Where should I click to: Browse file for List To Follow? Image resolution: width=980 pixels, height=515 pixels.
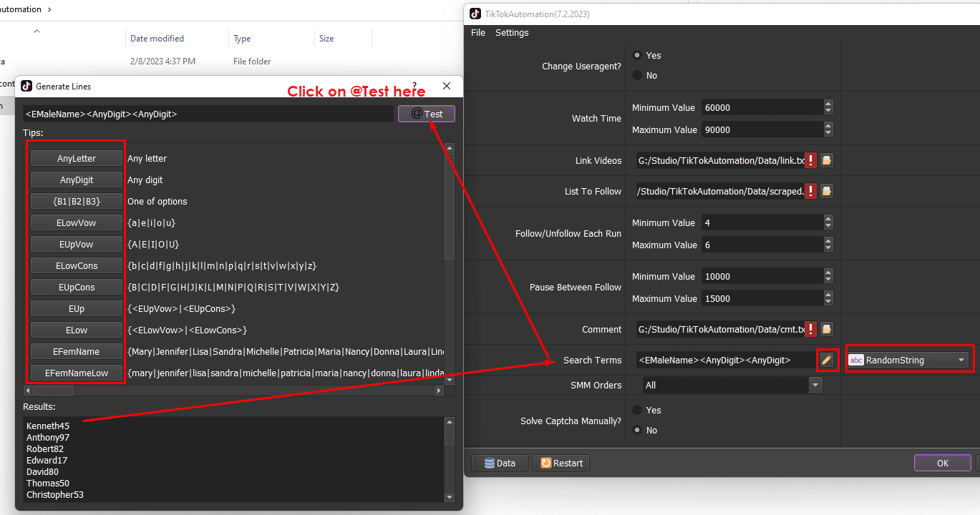click(826, 191)
